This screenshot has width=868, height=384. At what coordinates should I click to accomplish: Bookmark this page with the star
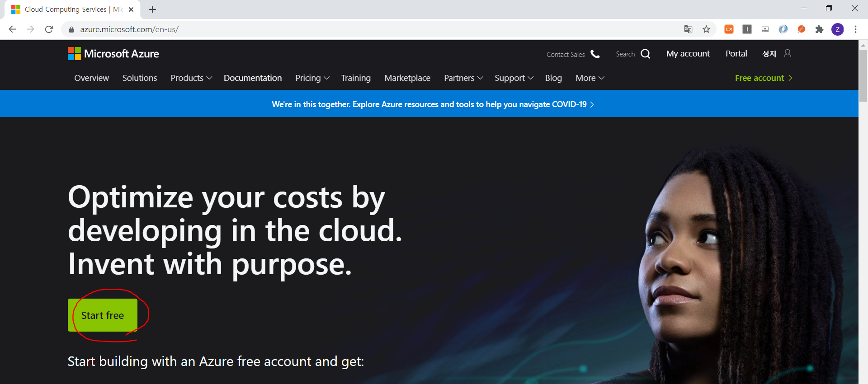[x=706, y=29]
